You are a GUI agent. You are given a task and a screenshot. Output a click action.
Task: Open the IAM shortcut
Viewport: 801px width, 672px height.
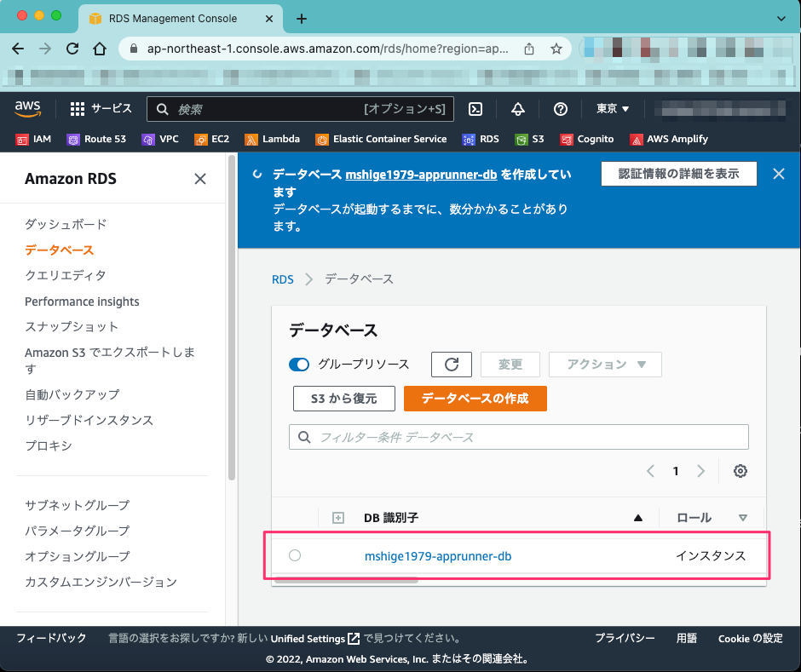coord(34,139)
